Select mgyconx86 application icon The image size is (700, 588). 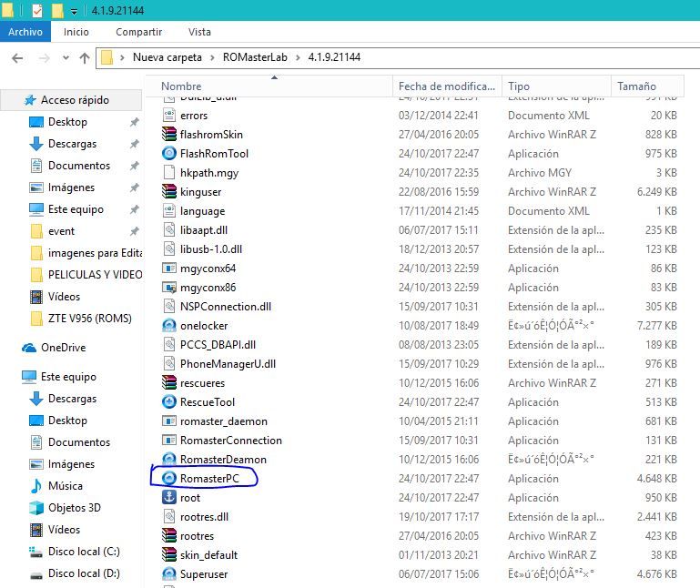[x=168, y=288]
